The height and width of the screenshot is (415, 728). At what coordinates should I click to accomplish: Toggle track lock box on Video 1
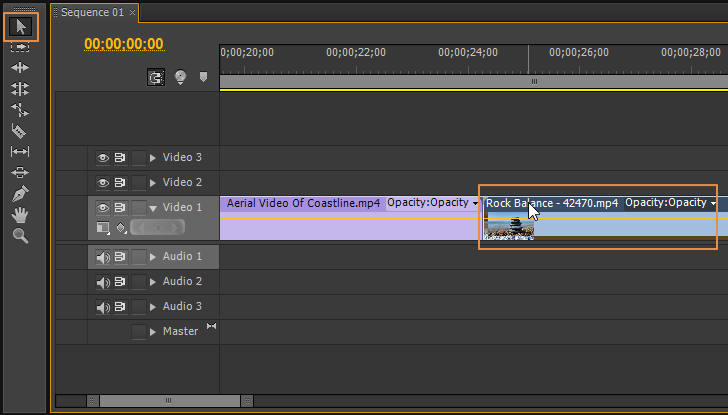tap(138, 208)
